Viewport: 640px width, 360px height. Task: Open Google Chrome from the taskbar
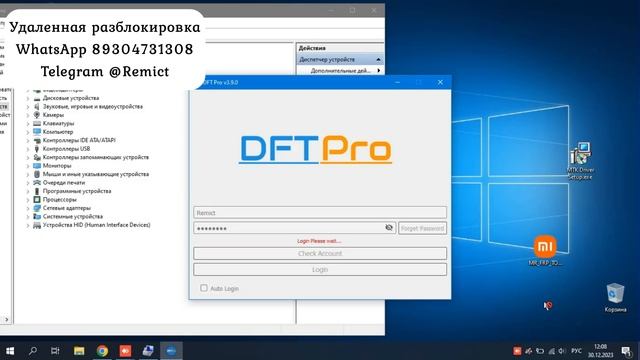(102, 351)
